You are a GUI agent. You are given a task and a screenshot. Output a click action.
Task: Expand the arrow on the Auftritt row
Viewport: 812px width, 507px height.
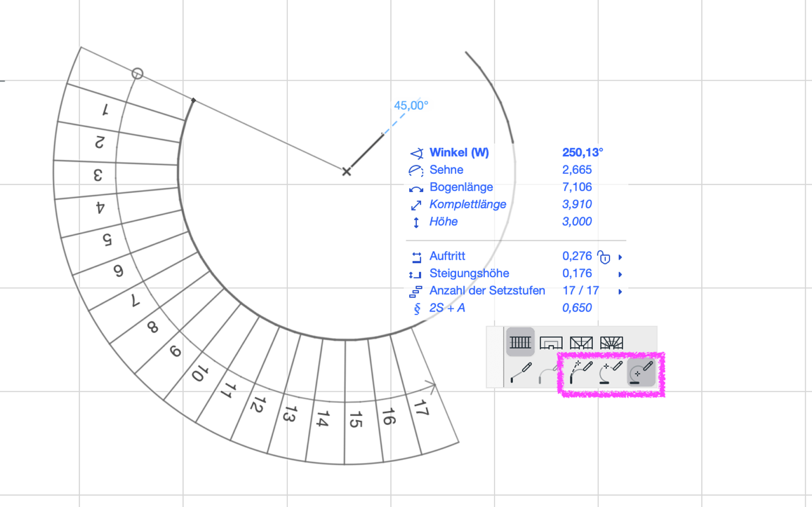[x=620, y=257]
